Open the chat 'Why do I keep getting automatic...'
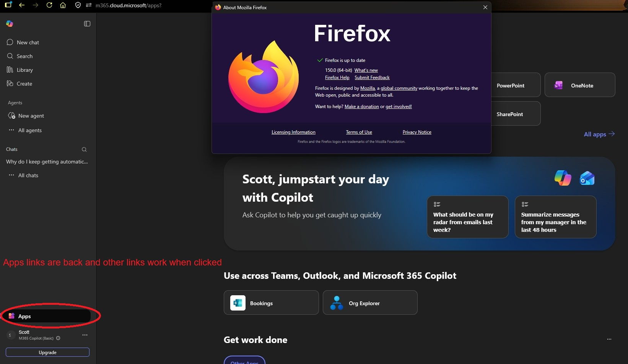 pos(47,162)
